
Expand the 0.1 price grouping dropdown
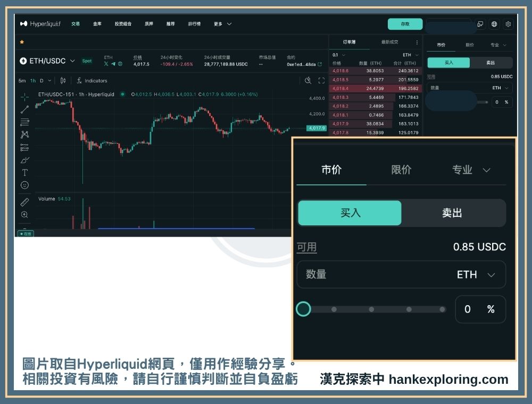pos(339,55)
